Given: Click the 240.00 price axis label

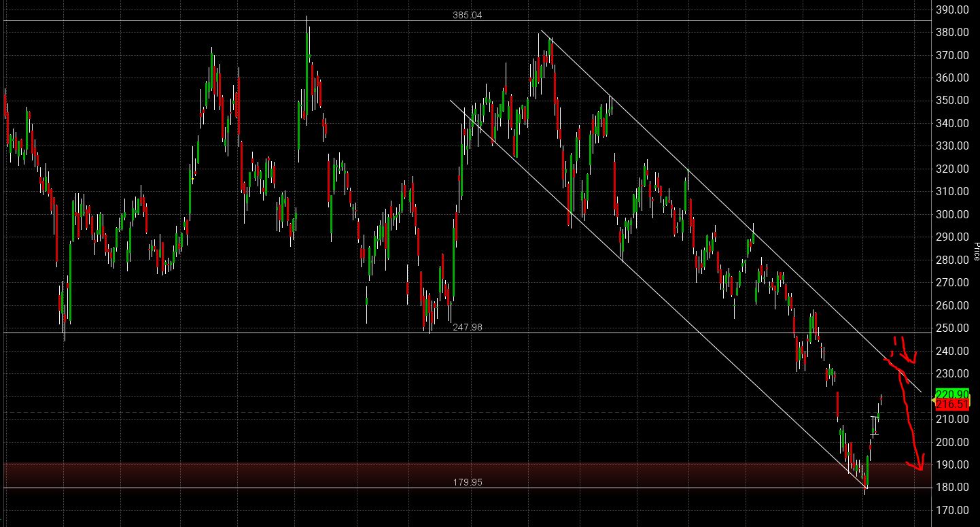Looking at the screenshot, I should coord(952,351).
